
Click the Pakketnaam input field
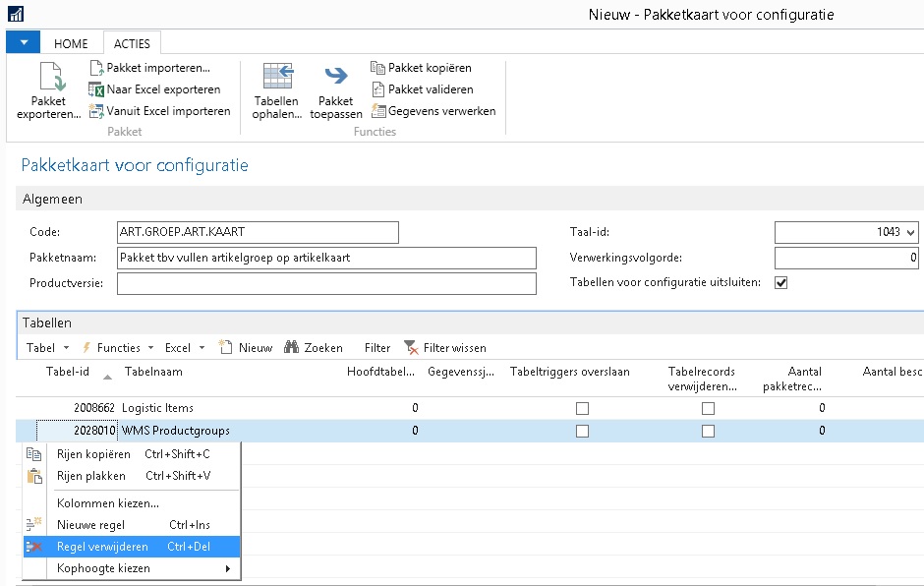coord(326,258)
